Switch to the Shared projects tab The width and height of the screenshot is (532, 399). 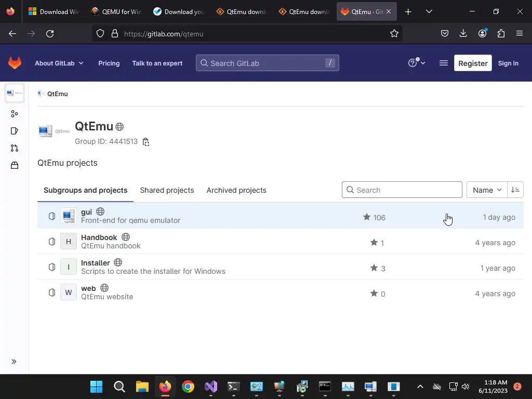[167, 190]
